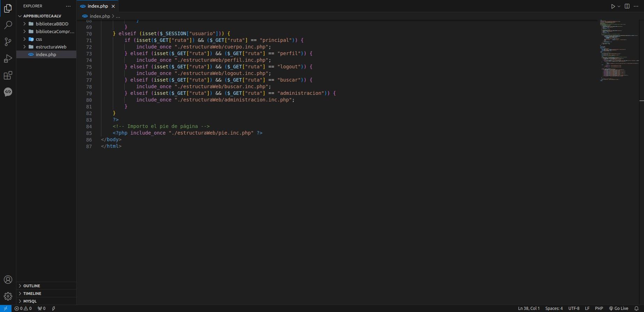The width and height of the screenshot is (644, 312).
Task: Click the "Importo el pie de página" comment
Action: tap(161, 126)
